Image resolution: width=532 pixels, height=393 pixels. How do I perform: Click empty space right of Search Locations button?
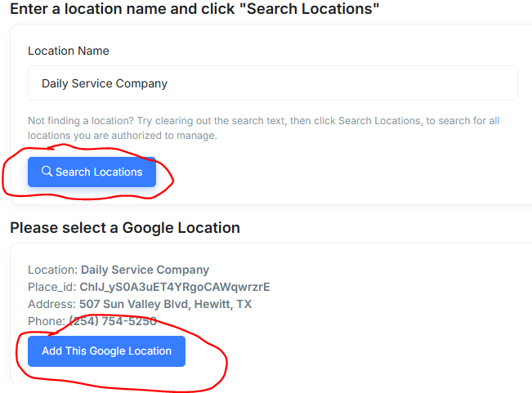[343, 172]
